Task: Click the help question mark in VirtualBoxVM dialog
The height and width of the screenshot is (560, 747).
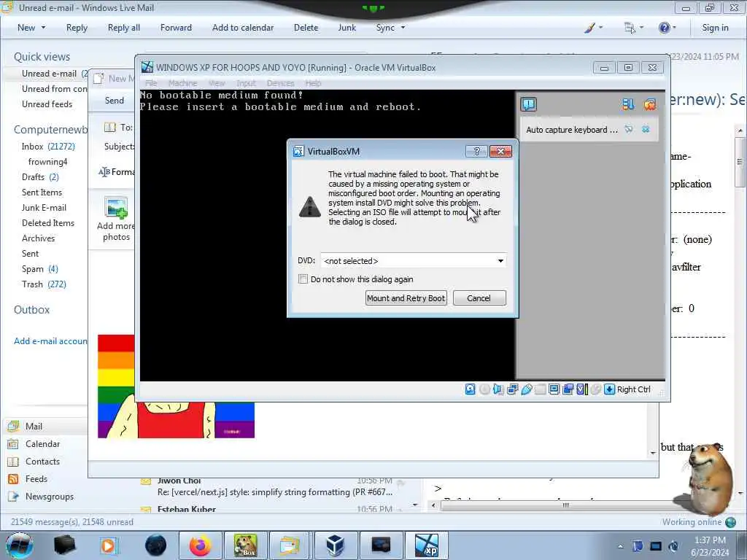Action: coord(476,152)
